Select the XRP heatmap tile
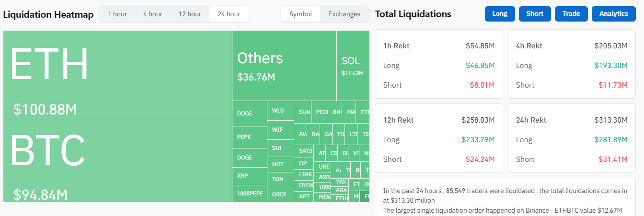644x216 pixels. point(249,176)
